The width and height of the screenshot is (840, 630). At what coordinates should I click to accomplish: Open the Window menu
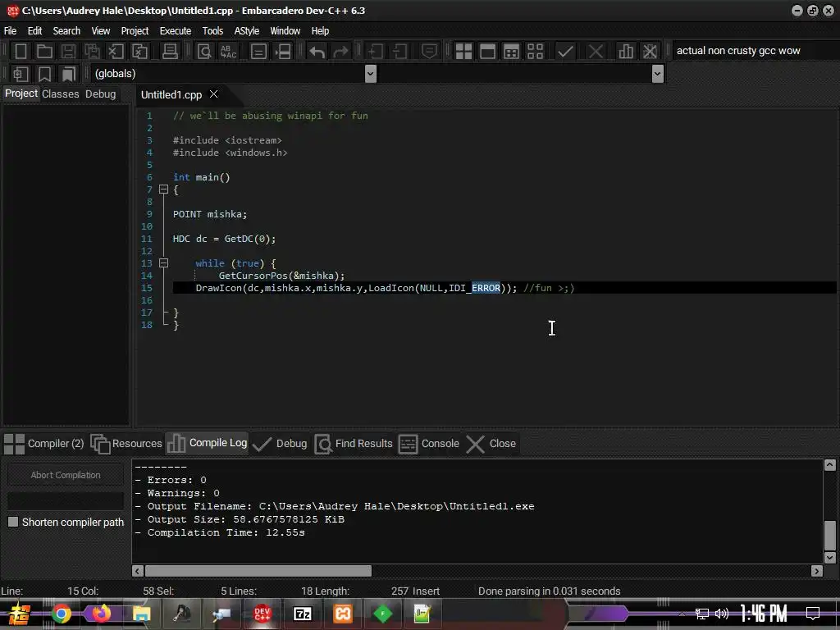tap(285, 30)
